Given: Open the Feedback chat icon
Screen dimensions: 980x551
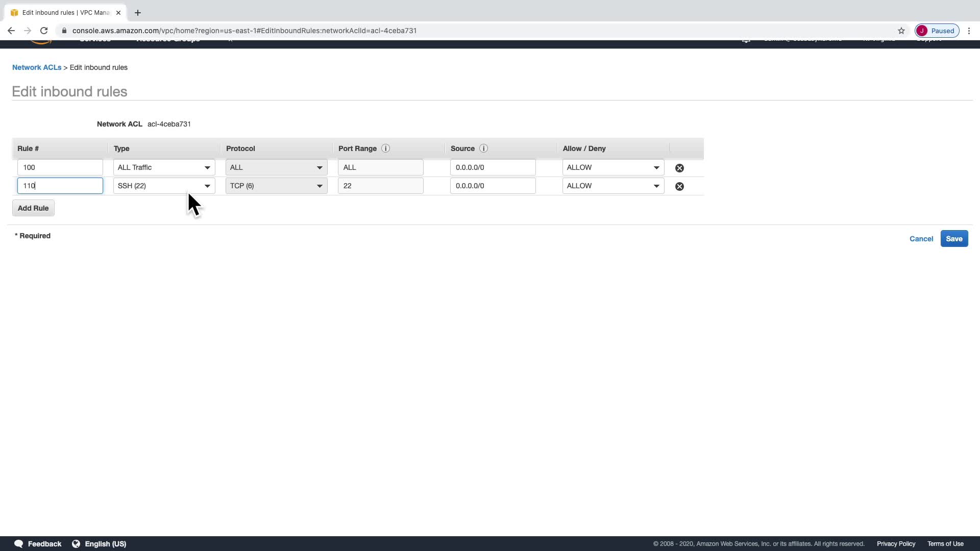Looking at the screenshot, I should [x=19, y=544].
